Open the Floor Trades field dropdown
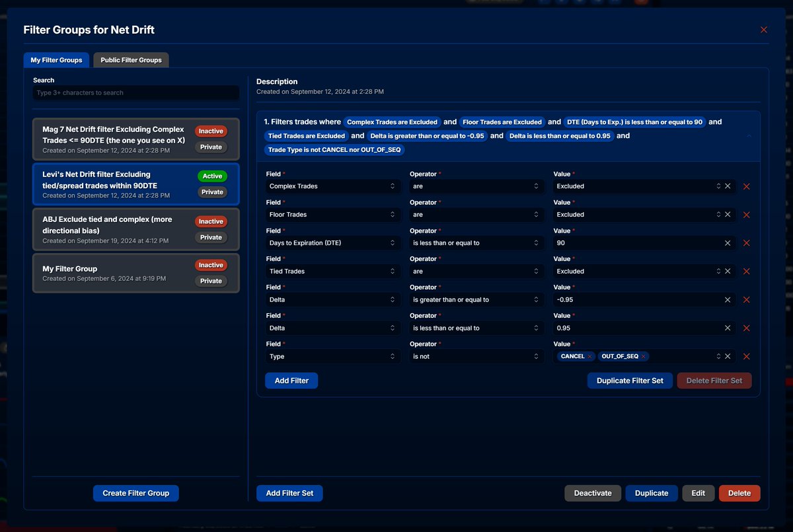Image resolution: width=793 pixels, height=532 pixels. click(333, 215)
